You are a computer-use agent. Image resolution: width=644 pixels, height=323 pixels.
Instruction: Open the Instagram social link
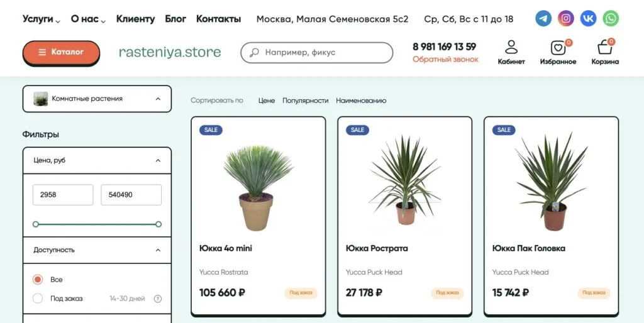click(566, 18)
